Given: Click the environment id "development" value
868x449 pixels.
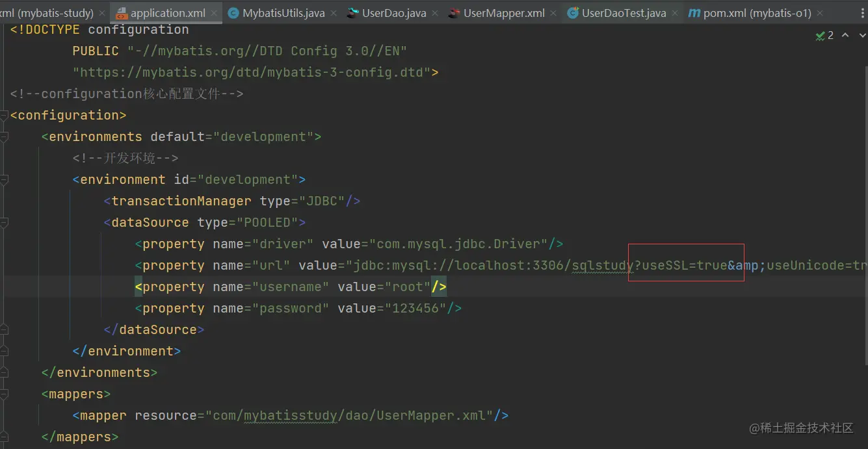Looking at the screenshot, I should coord(248,179).
